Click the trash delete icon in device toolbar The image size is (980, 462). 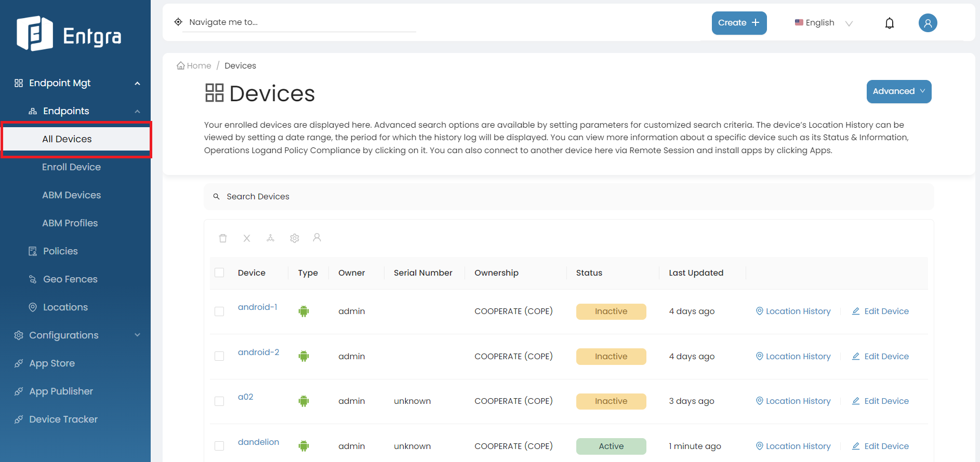(x=223, y=238)
